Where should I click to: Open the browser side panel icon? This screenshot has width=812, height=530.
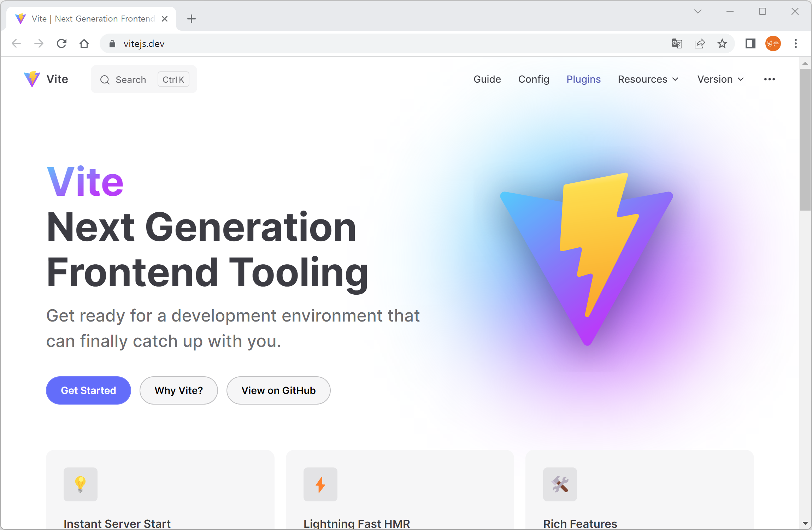pyautogui.click(x=750, y=43)
